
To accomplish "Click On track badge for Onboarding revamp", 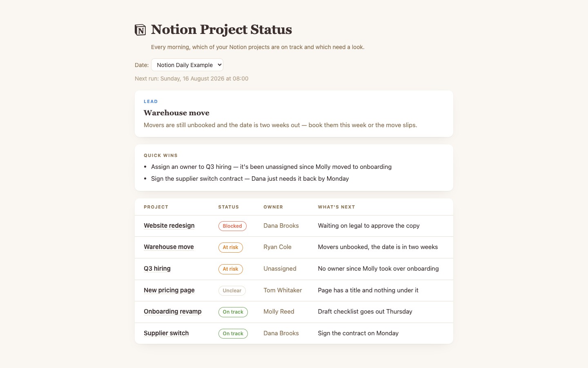I will tap(233, 312).
